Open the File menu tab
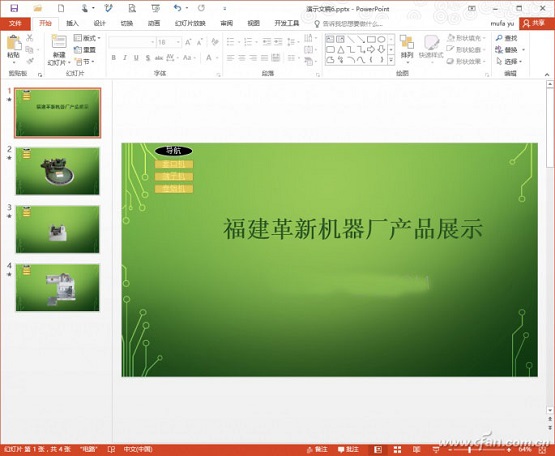 pos(15,23)
